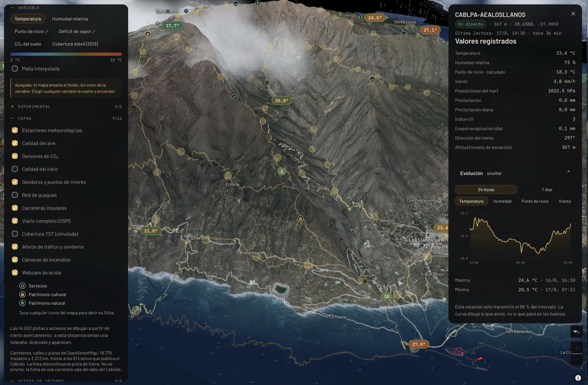
Task: Expand the cluster marker numbered 2
Action: [x=282, y=171]
